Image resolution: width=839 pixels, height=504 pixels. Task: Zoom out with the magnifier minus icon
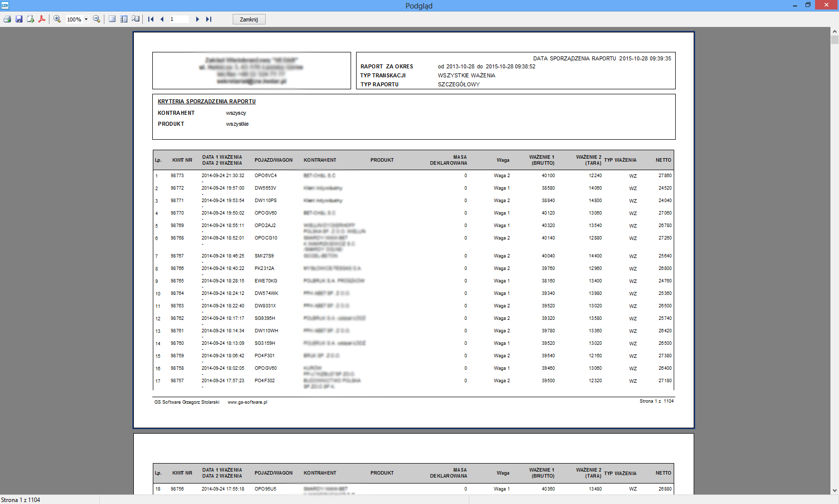point(97,19)
